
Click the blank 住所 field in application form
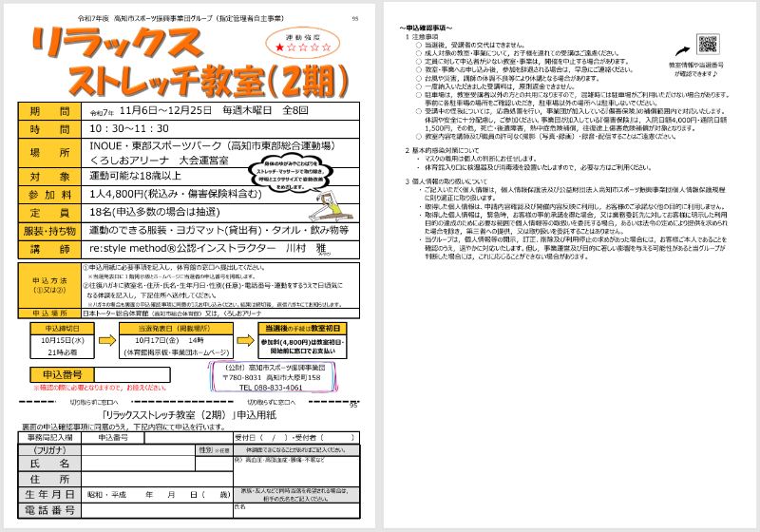(138, 479)
